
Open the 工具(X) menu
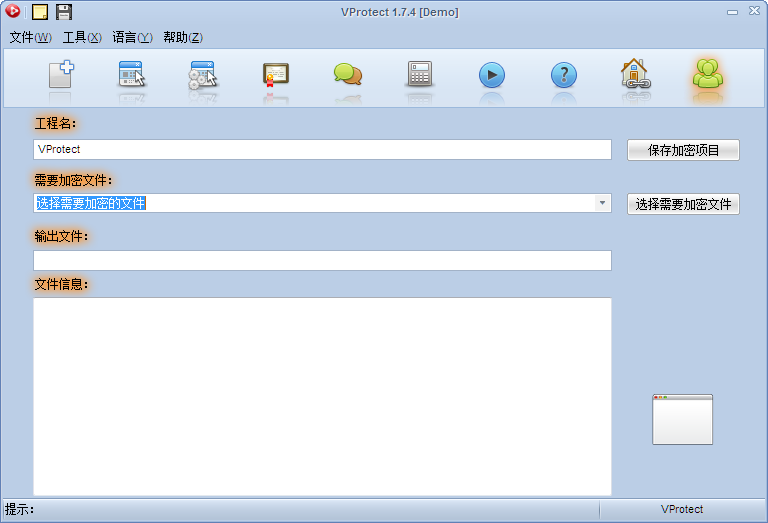pyautogui.click(x=82, y=37)
